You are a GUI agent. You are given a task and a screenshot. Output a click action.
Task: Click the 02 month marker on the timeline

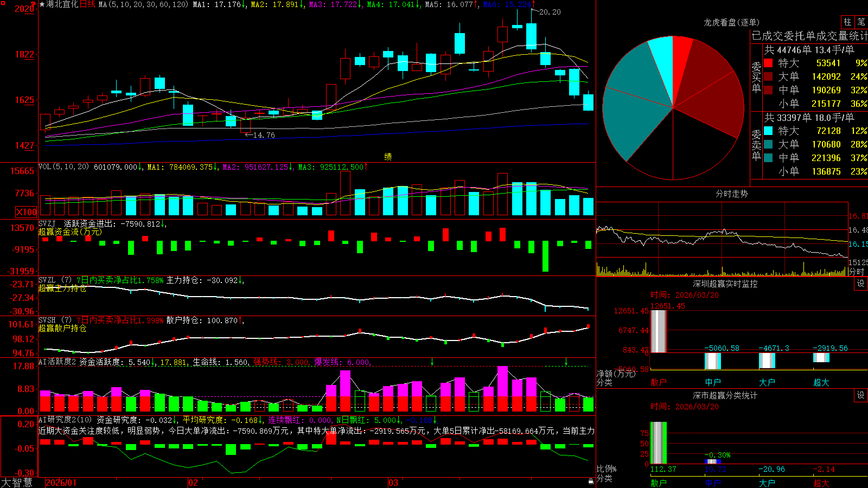(193, 483)
